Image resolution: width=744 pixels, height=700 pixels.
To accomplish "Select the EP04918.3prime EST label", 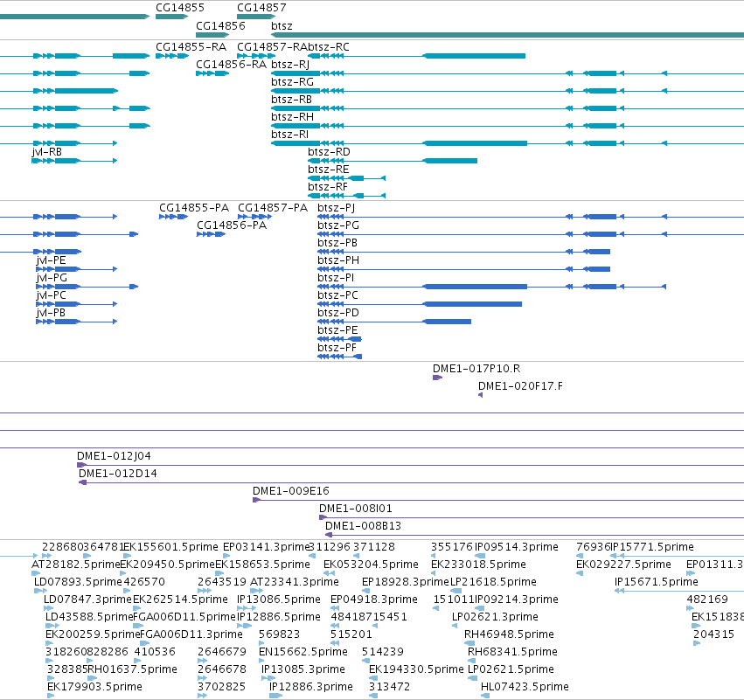I will click(x=374, y=600).
